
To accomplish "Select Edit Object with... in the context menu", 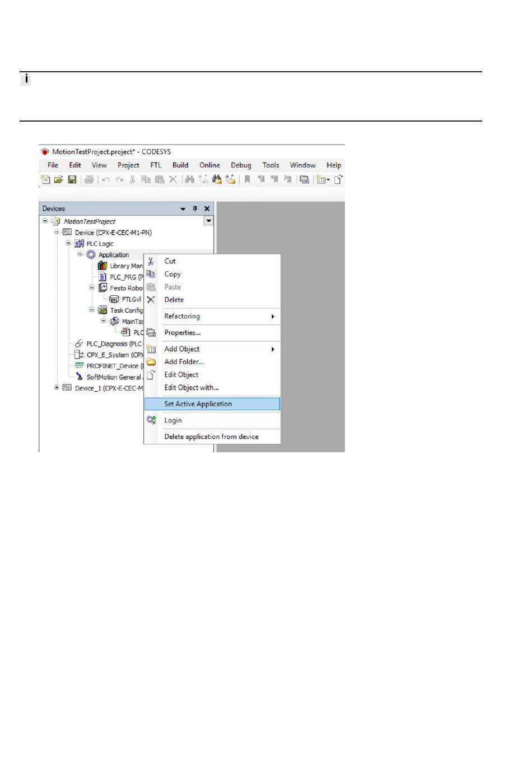I will [212, 388].
